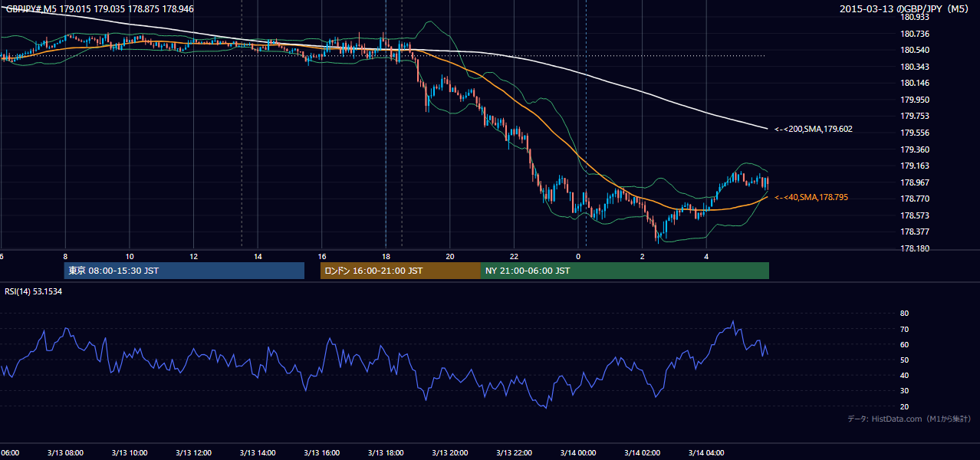This screenshot has width=980, height=460.
Task: Click the 3/14 00:00 date axis label
Action: click(x=578, y=452)
